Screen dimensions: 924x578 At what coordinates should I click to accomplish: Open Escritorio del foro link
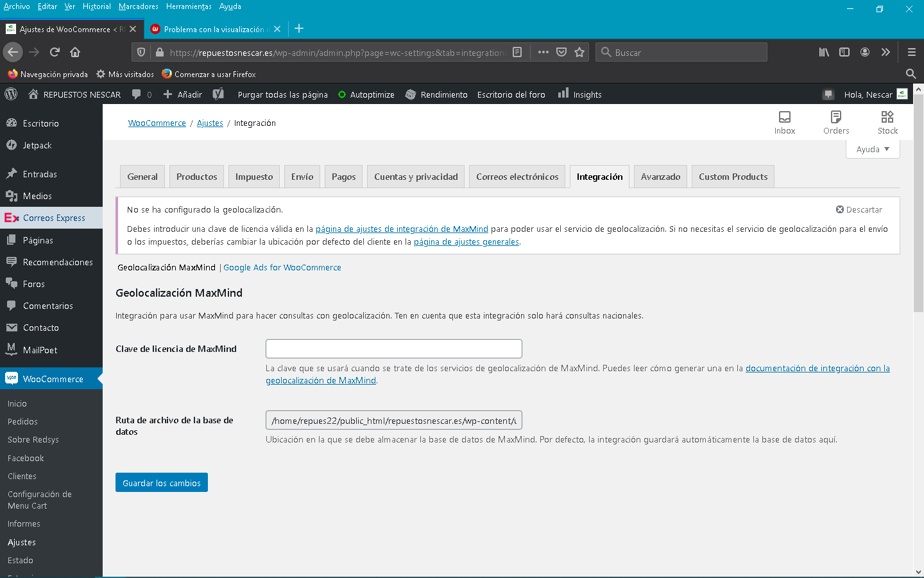(x=511, y=94)
